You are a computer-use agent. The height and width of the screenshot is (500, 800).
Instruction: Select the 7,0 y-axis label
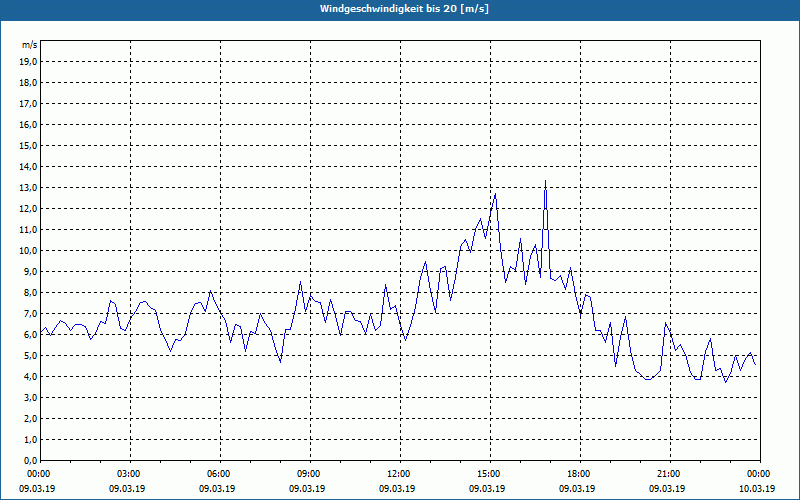click(30, 314)
